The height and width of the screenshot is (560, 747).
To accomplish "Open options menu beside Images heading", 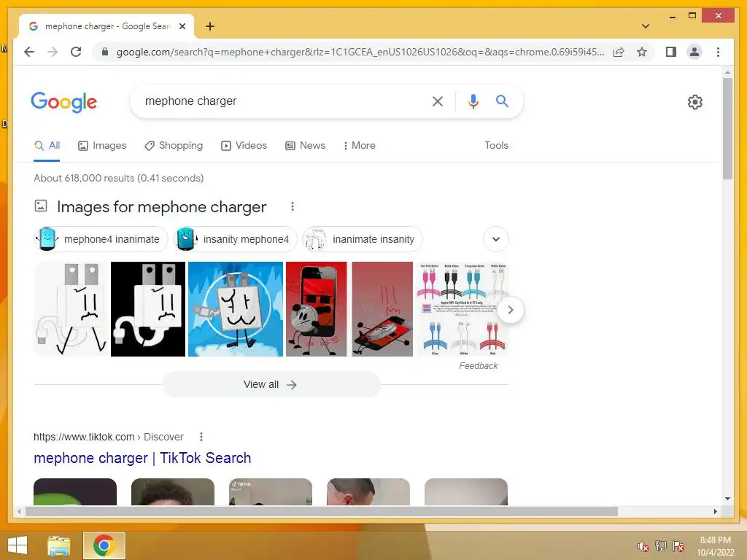I will click(292, 206).
